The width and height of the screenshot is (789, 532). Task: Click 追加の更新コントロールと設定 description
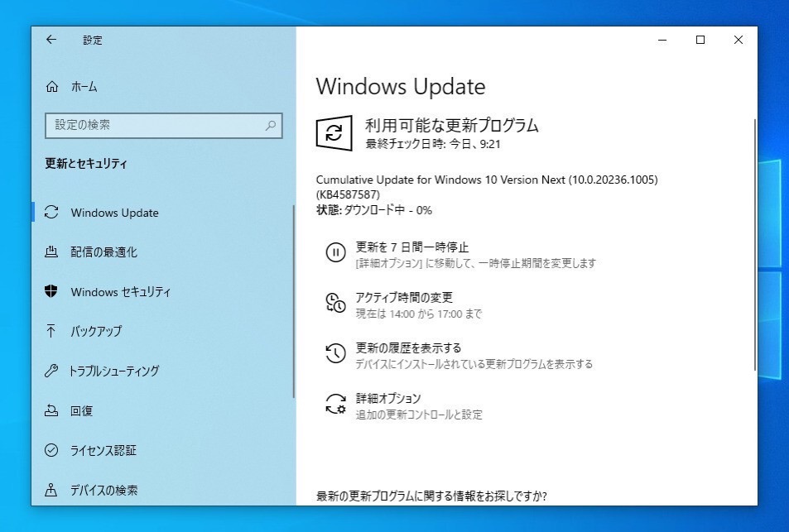tap(419, 415)
